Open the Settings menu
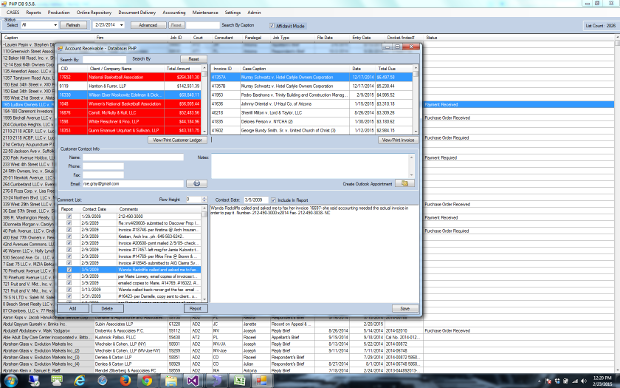The image size is (620, 388). (233, 12)
